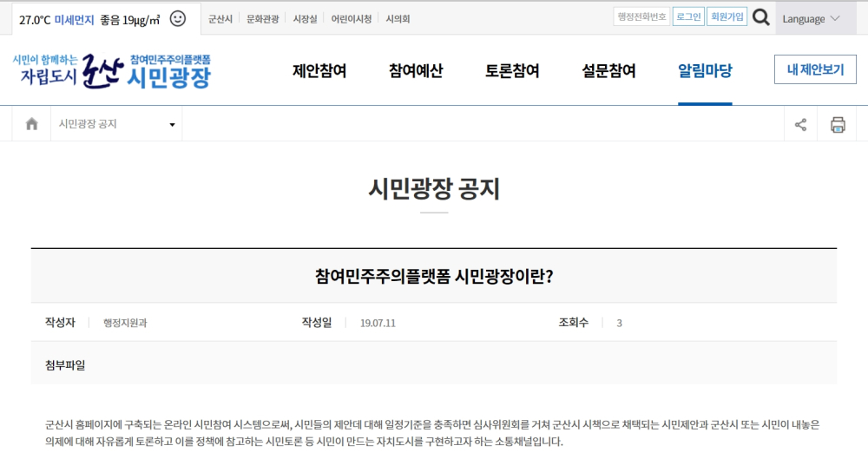
Task: Print the page using printer icon
Action: pyautogui.click(x=838, y=124)
